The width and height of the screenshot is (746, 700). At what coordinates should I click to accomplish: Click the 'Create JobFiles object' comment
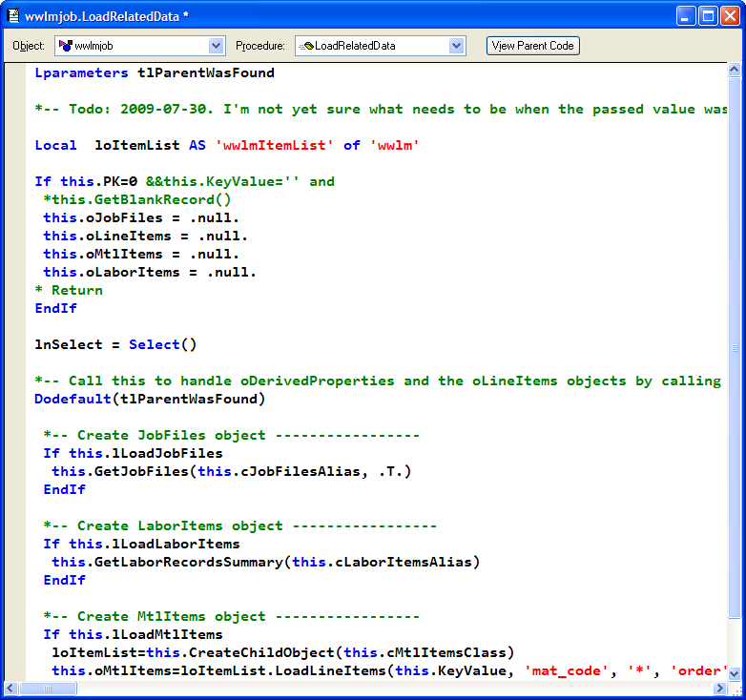[232, 435]
